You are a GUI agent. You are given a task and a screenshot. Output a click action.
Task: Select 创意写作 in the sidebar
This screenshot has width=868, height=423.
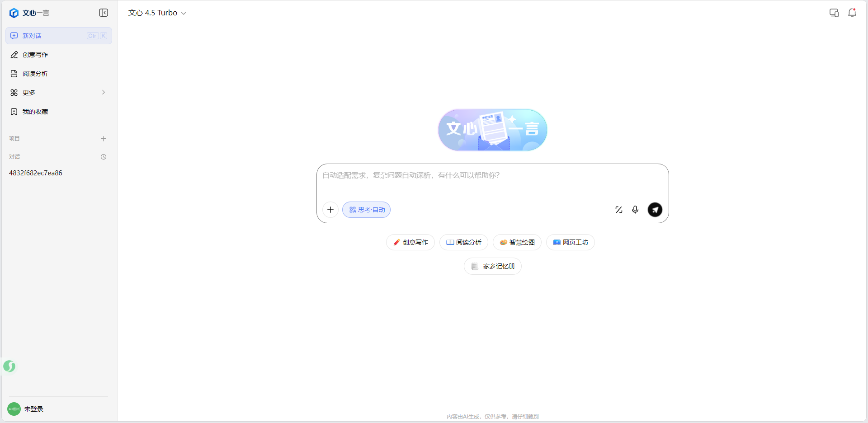pyautogui.click(x=35, y=55)
